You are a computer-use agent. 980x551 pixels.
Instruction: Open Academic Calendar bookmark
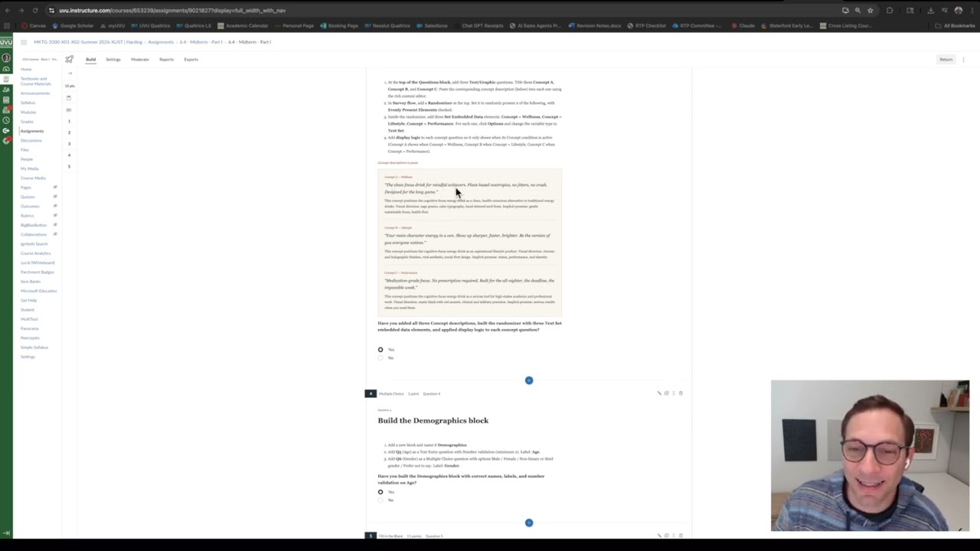pos(243,25)
